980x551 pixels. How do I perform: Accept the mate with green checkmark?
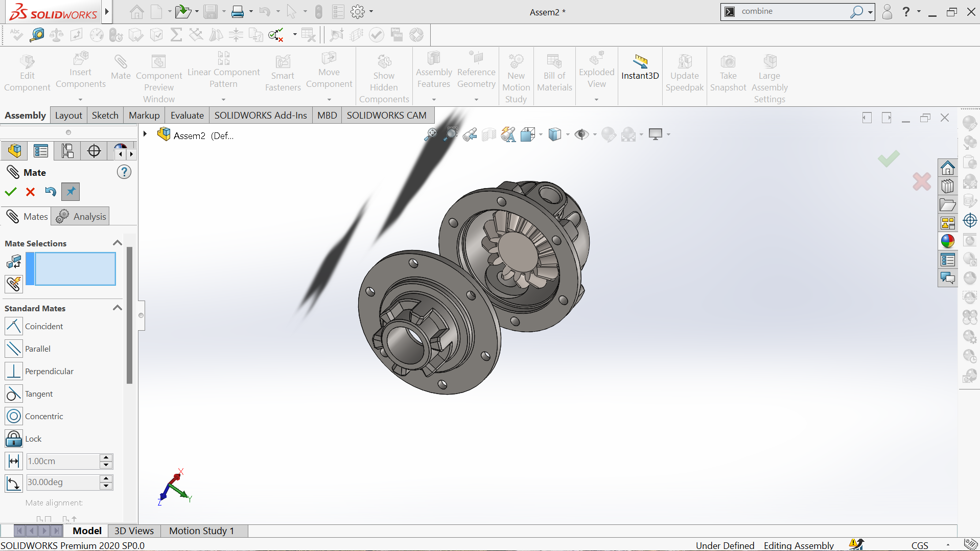tap(11, 192)
